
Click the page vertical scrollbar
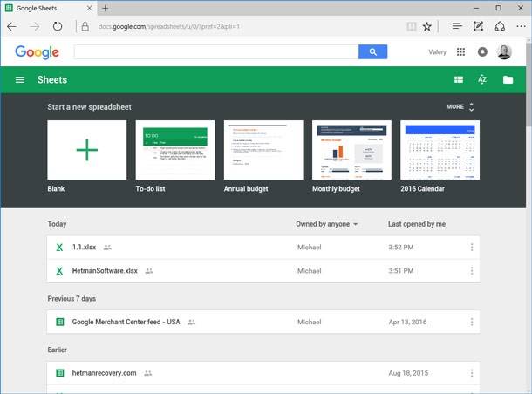coord(529,85)
